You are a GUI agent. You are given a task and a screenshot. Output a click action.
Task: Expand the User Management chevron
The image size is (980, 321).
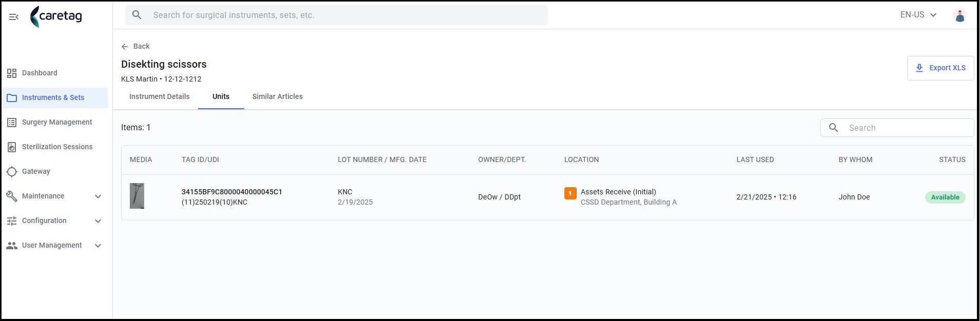coord(98,246)
